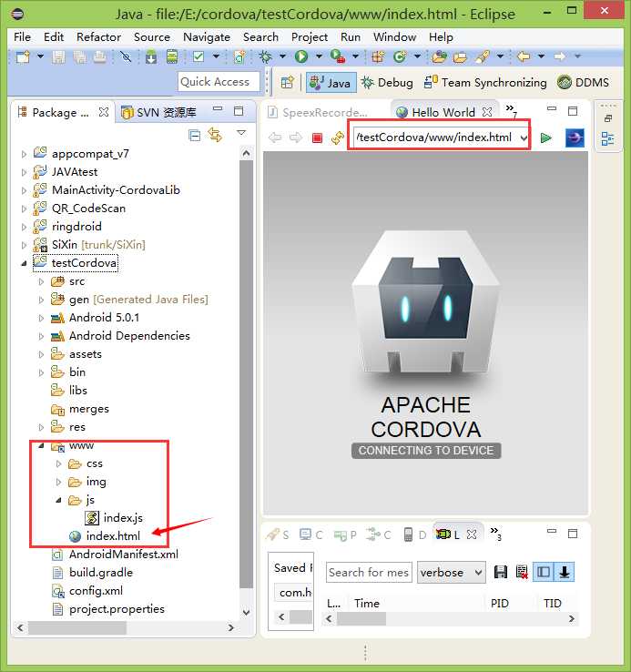Switch to the SpeexRecorde... editor tab
This screenshot has height=672, width=631.
[317, 112]
